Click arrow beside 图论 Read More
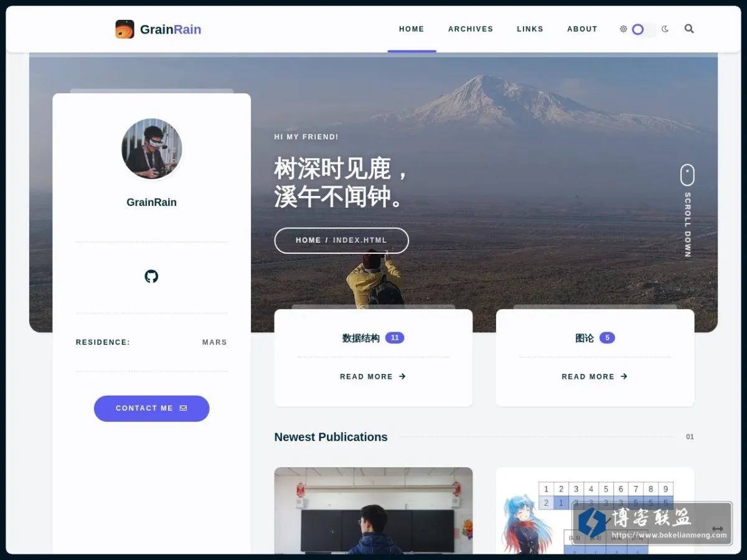 (x=624, y=376)
